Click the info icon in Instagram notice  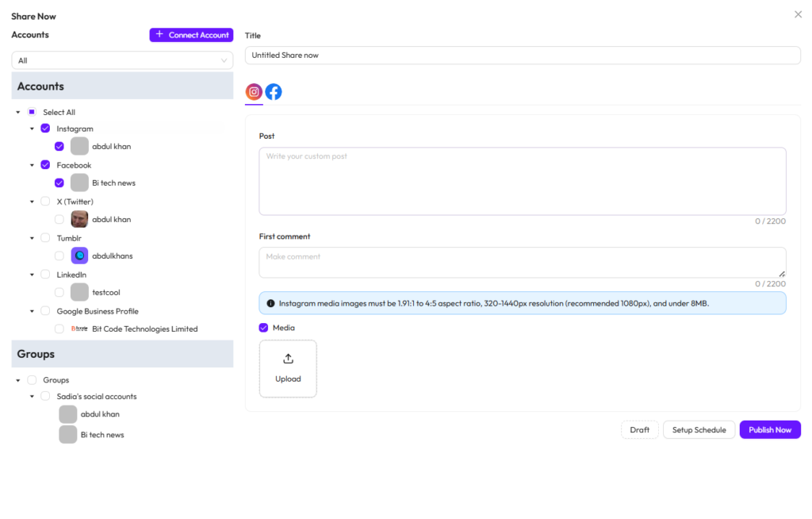click(270, 303)
